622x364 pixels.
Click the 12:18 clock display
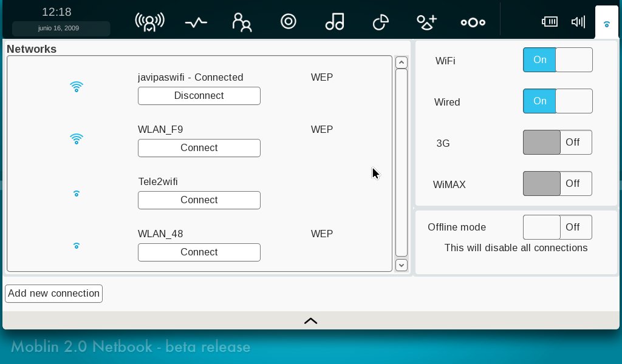(x=56, y=12)
